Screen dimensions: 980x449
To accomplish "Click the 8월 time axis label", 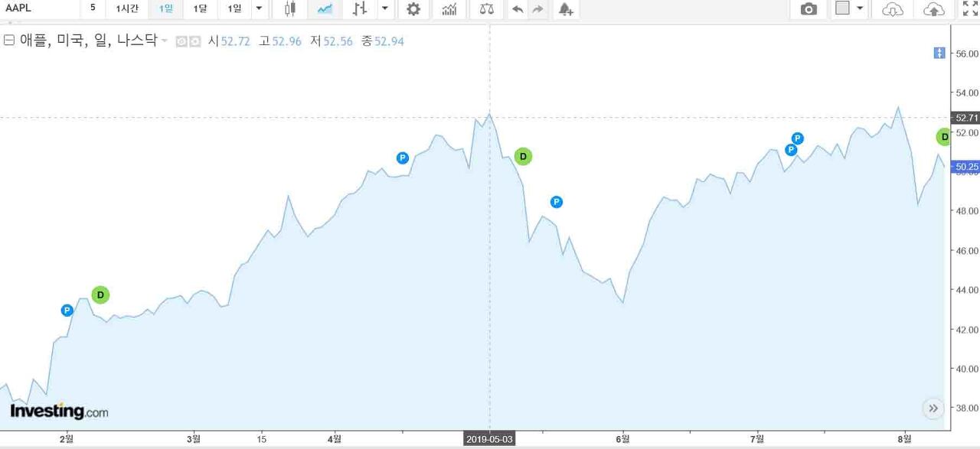I will (x=905, y=439).
